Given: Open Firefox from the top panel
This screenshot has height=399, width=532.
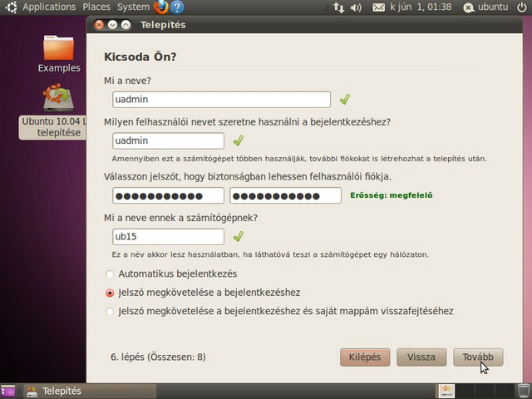Looking at the screenshot, I should pos(160,7).
